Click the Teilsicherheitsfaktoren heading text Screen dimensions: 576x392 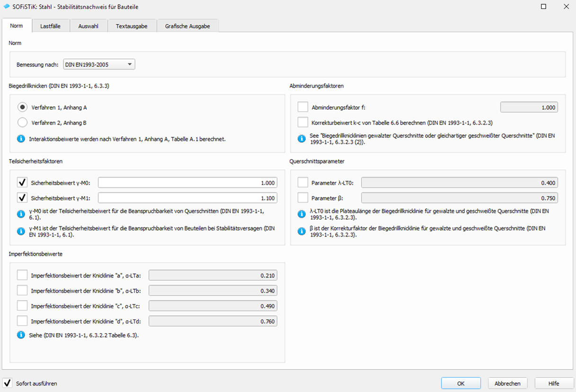(x=35, y=161)
